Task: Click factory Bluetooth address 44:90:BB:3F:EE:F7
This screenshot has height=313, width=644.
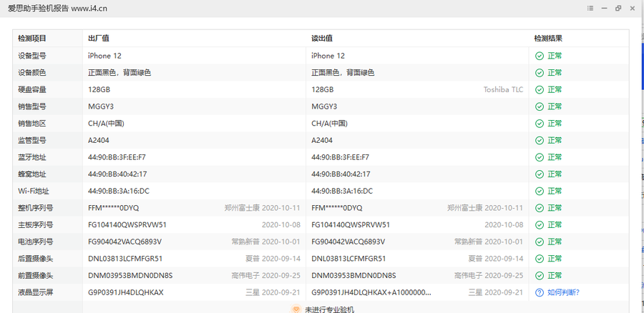Action: tap(117, 157)
